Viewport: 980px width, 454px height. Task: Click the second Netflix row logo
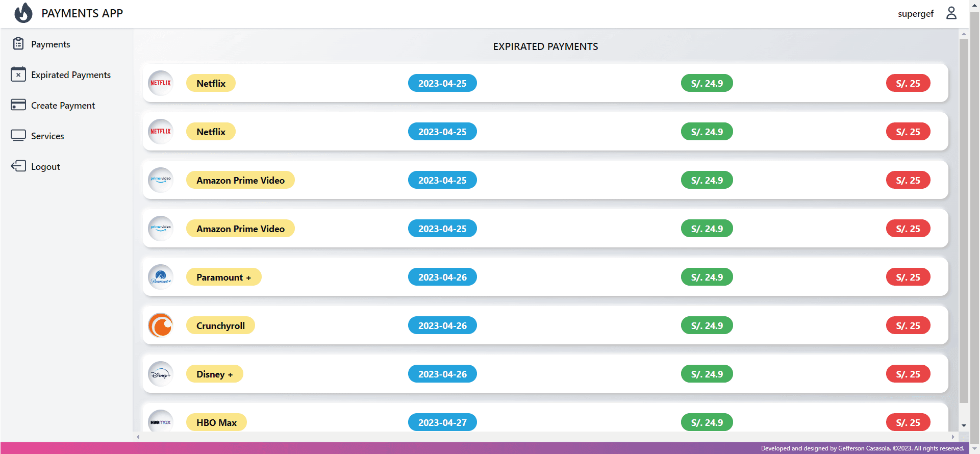[161, 132]
